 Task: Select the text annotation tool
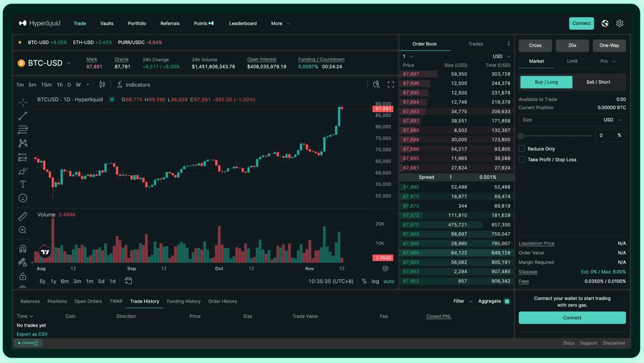(23, 184)
